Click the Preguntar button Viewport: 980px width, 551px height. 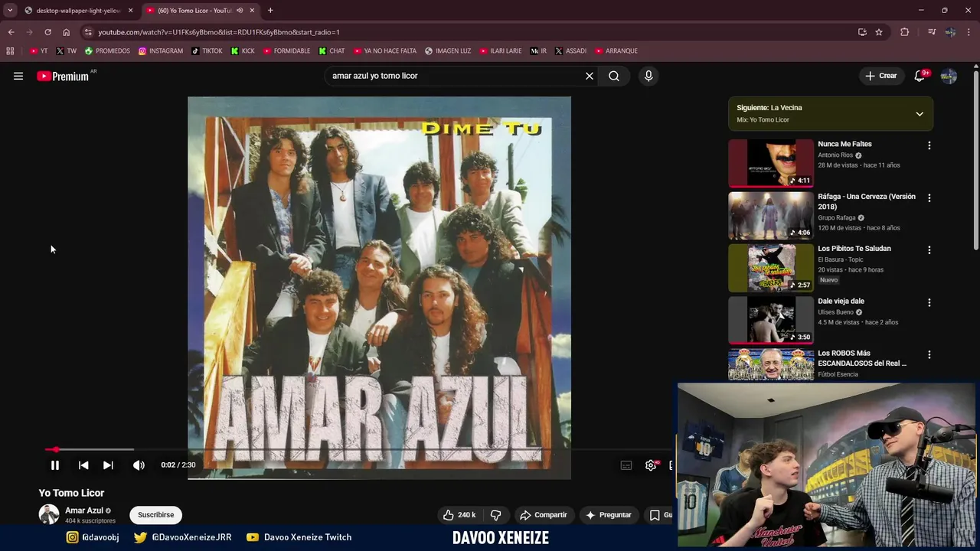(608, 515)
